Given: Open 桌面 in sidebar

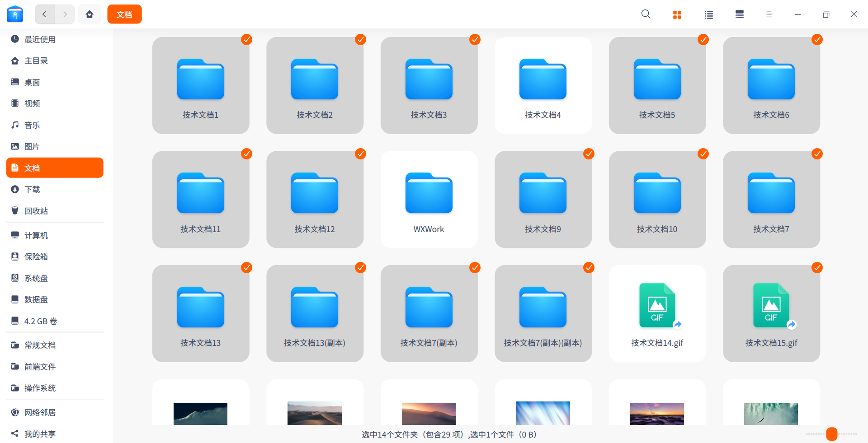Looking at the screenshot, I should (x=55, y=82).
